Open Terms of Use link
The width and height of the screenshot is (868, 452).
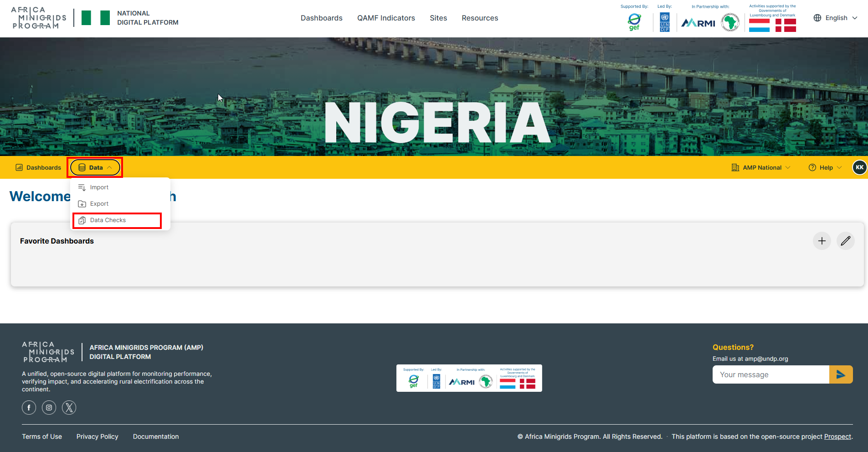(x=42, y=436)
